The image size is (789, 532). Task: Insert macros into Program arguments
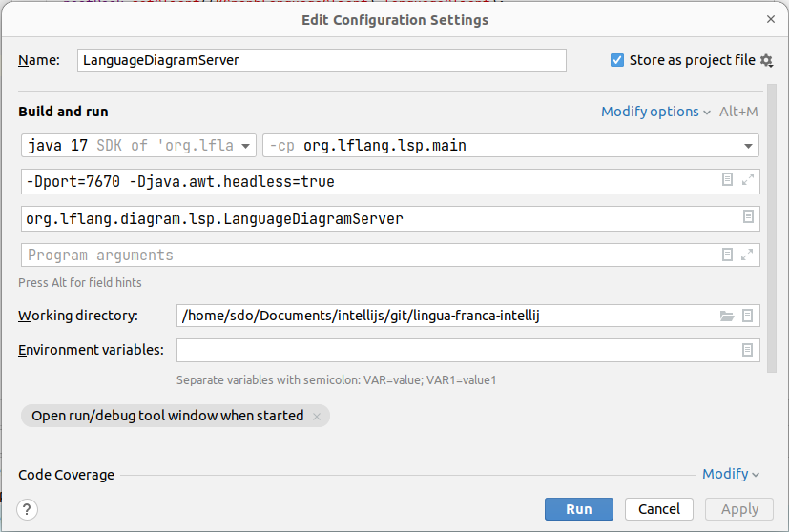tap(728, 255)
